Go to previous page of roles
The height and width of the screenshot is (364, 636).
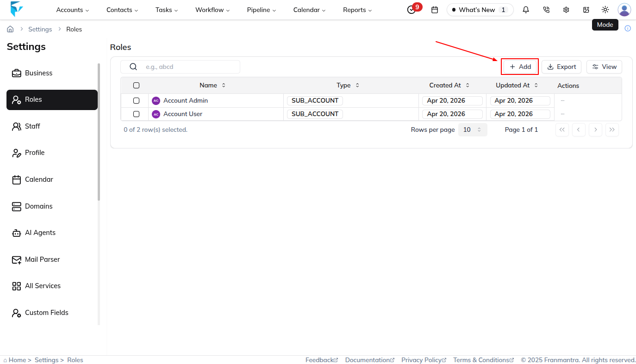click(579, 130)
